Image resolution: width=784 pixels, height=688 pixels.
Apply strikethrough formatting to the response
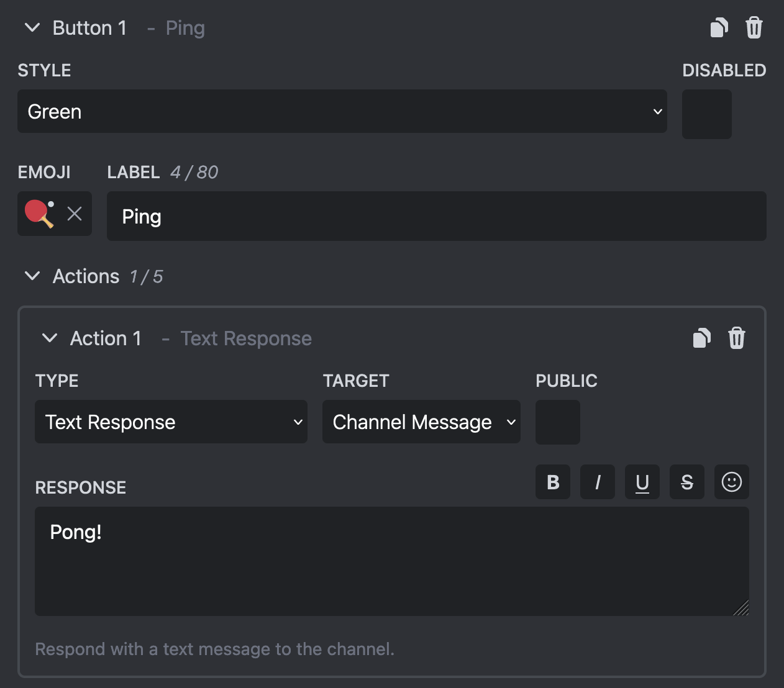click(686, 482)
